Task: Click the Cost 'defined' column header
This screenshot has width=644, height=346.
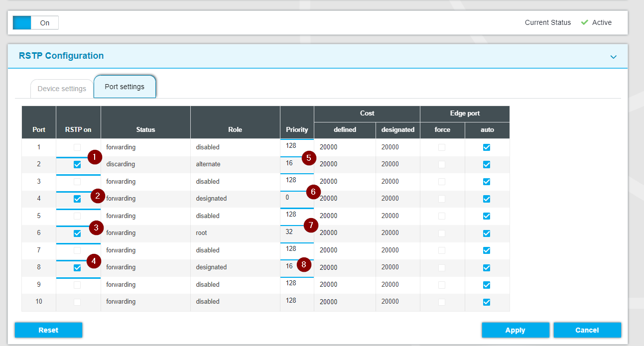Action: [x=345, y=129]
